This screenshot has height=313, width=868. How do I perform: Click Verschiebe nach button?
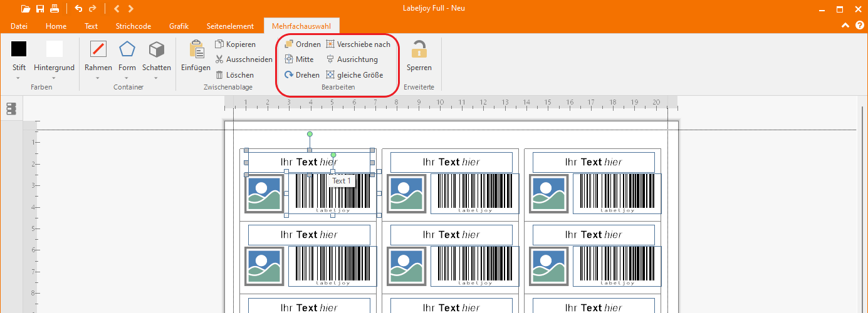(x=358, y=44)
